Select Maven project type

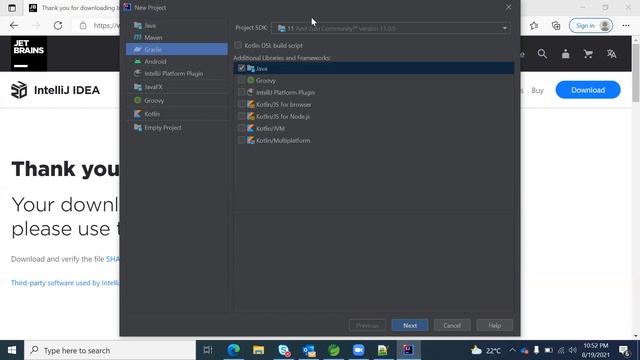tap(176, 37)
